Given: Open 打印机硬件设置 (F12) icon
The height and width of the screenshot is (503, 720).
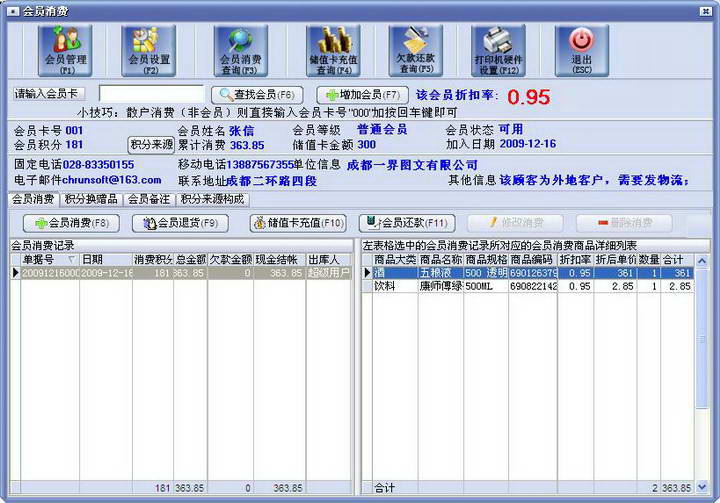Looking at the screenshot, I should click(x=498, y=51).
